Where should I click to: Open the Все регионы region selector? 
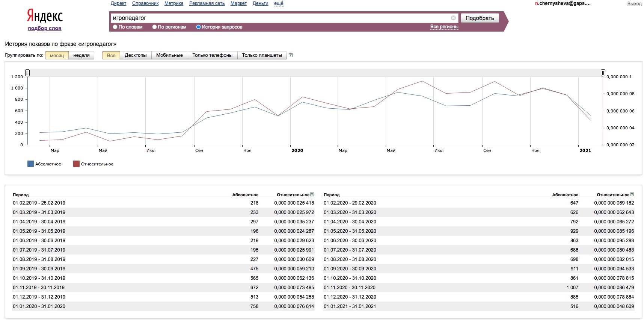click(444, 27)
